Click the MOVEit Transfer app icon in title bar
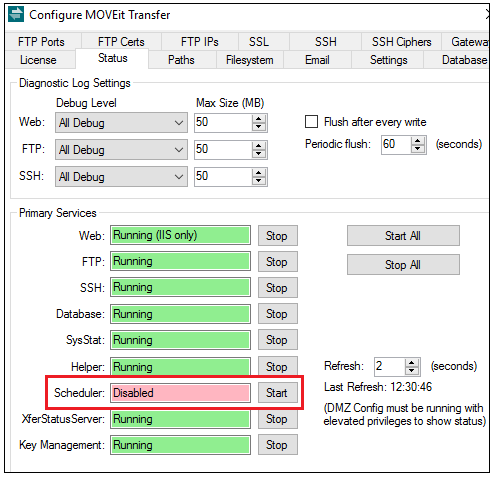 coord(16,14)
